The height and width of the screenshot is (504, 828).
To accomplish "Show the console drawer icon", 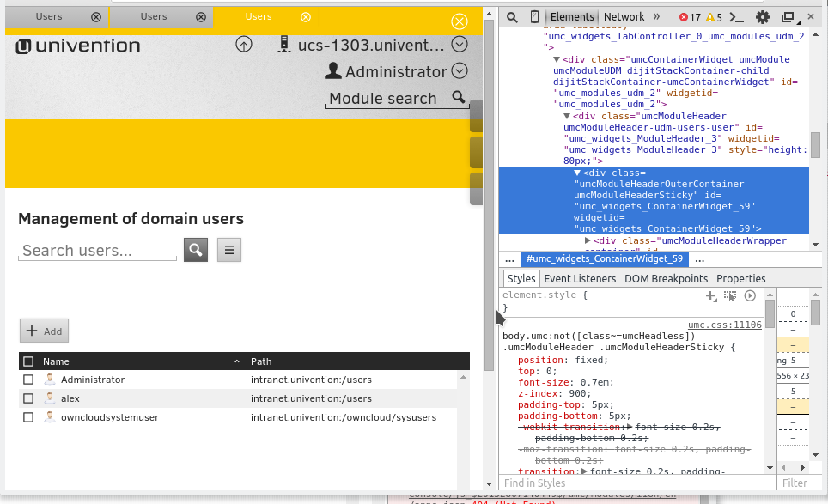I will tap(737, 17).
